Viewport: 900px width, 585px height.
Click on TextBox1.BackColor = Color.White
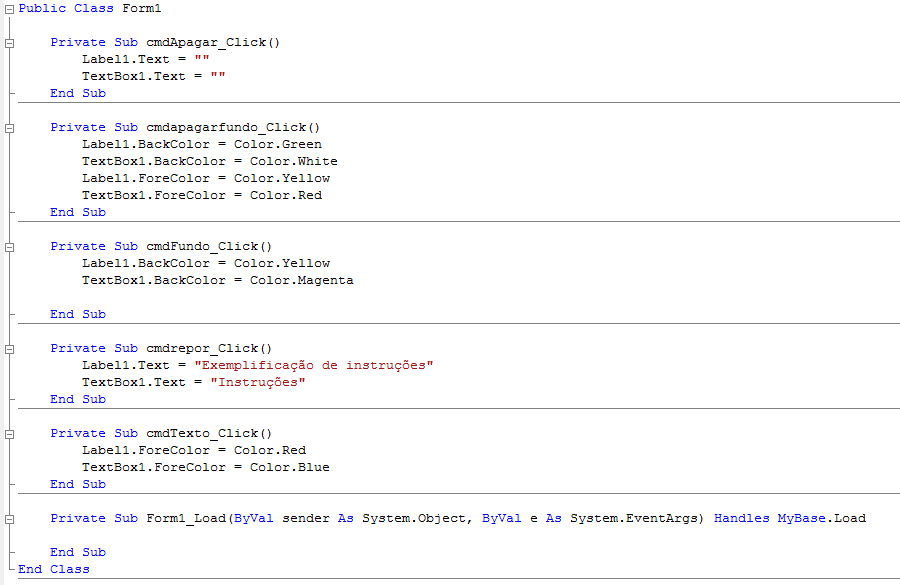tap(210, 161)
